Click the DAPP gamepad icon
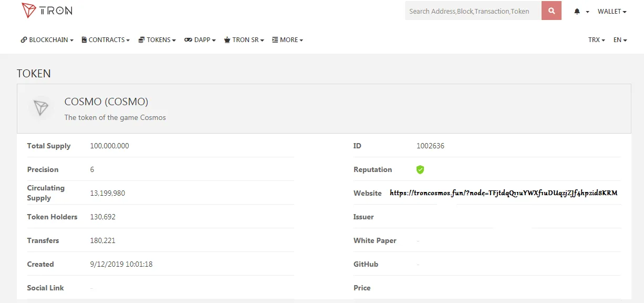644x303 pixels. [x=188, y=40]
